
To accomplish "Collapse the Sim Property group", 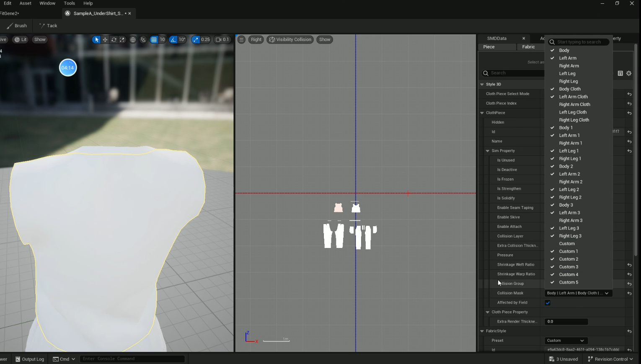I will (488, 151).
